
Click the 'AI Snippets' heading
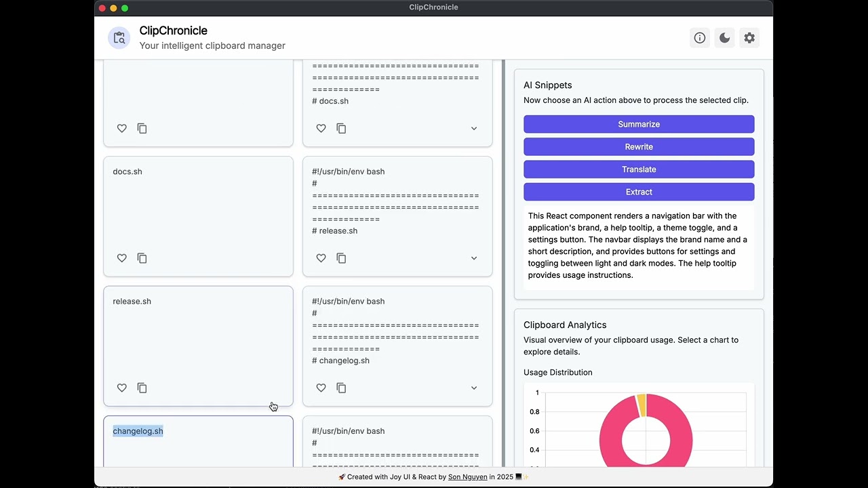coord(547,85)
